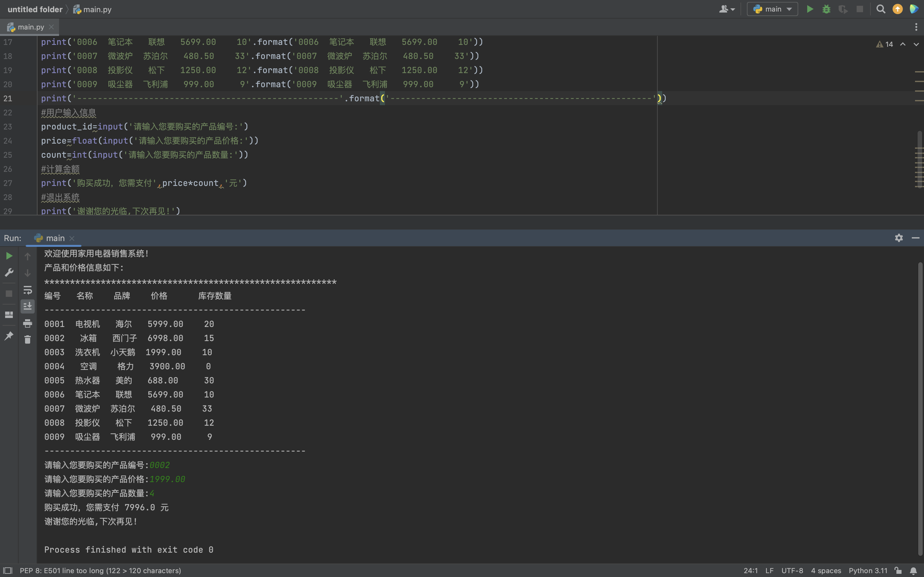Open Search Everywhere magnifier icon
This screenshot has height=577, width=924.
coord(881,9)
